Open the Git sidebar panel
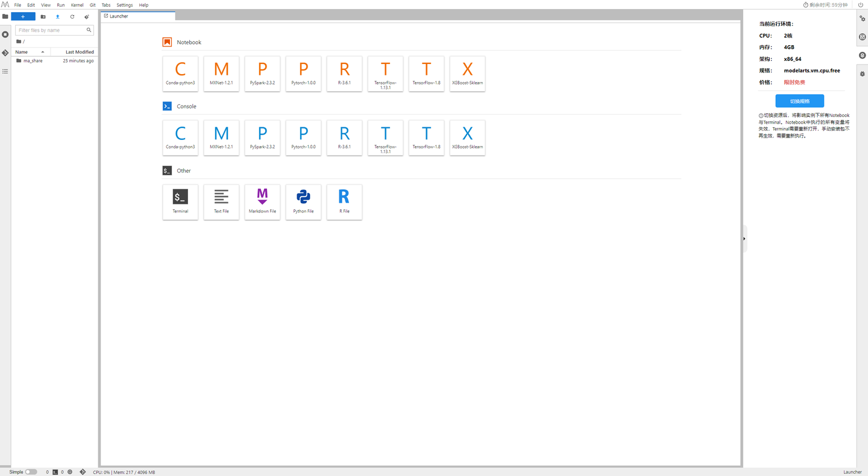Image resolution: width=868 pixels, height=476 pixels. click(5, 53)
